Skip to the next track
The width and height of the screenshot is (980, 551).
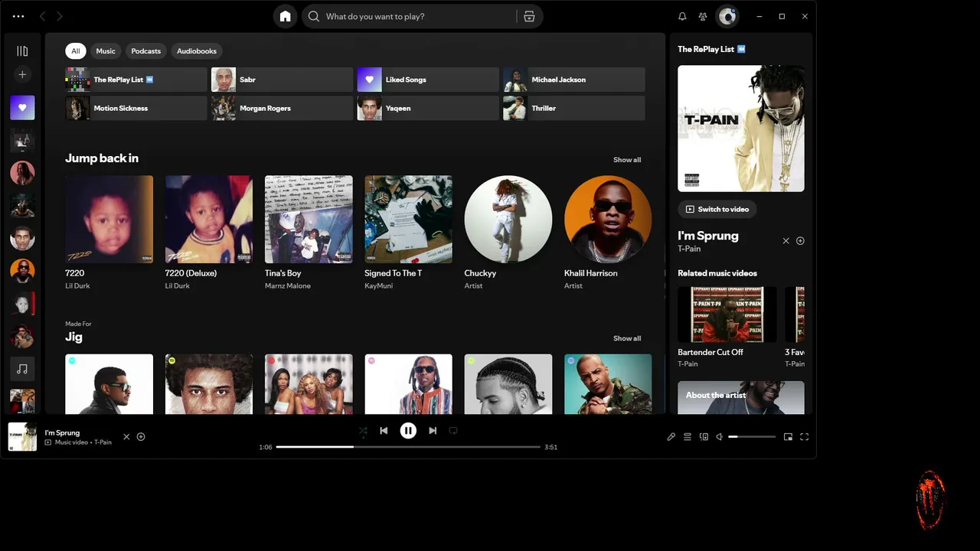click(x=433, y=431)
